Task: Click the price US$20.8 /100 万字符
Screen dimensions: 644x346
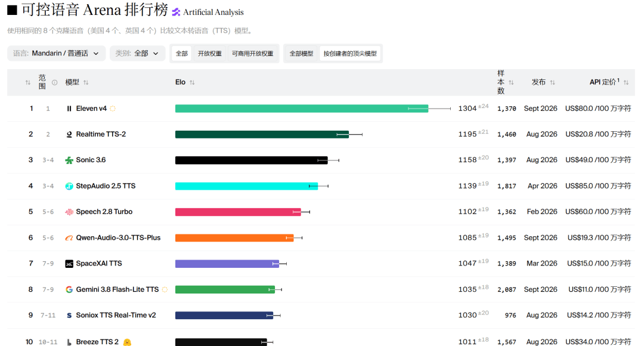Action: [x=598, y=134]
